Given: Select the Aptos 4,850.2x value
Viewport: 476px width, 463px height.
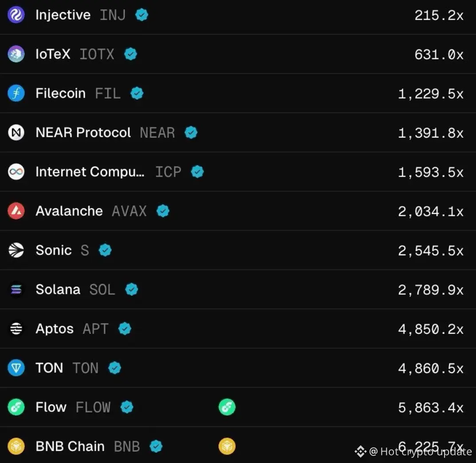Looking at the screenshot, I should (x=430, y=329).
